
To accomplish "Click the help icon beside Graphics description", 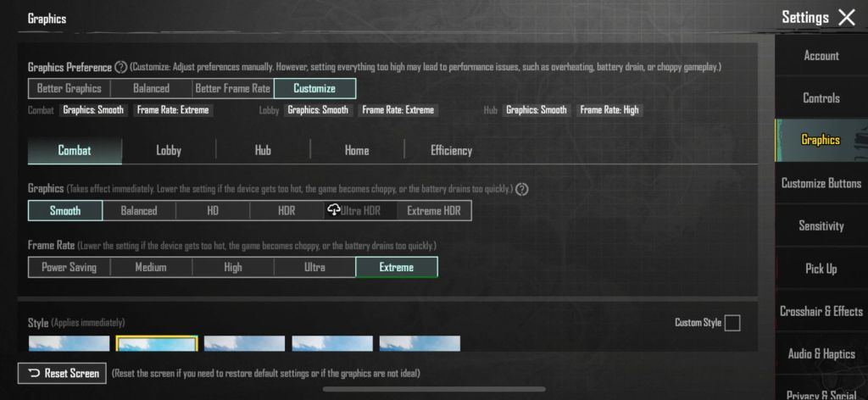I will [522, 189].
